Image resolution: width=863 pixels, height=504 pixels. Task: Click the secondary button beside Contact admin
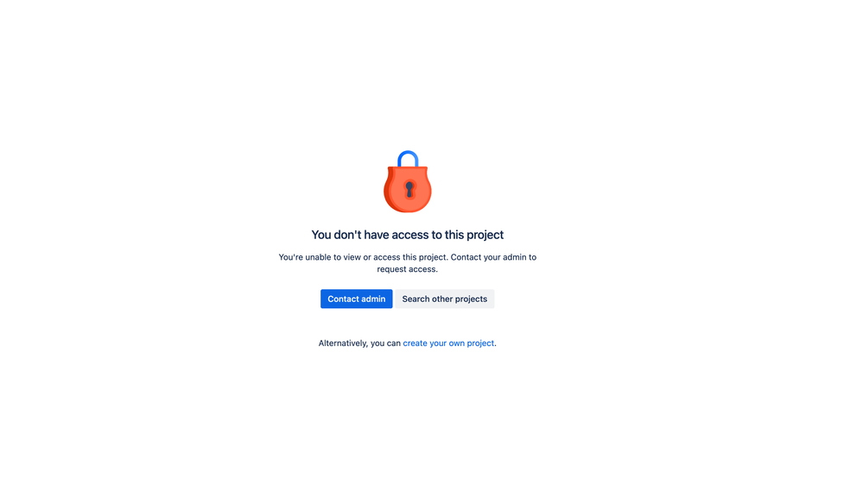(x=445, y=299)
